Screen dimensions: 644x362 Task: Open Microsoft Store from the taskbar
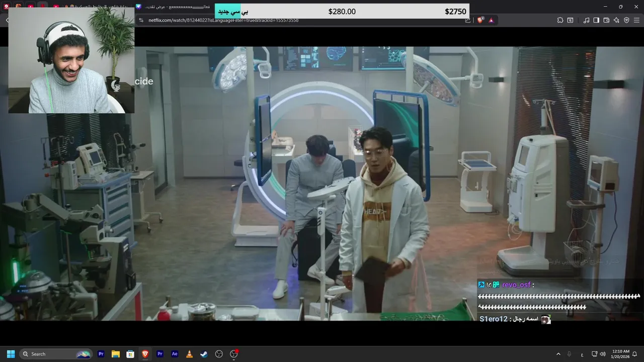[130, 354]
